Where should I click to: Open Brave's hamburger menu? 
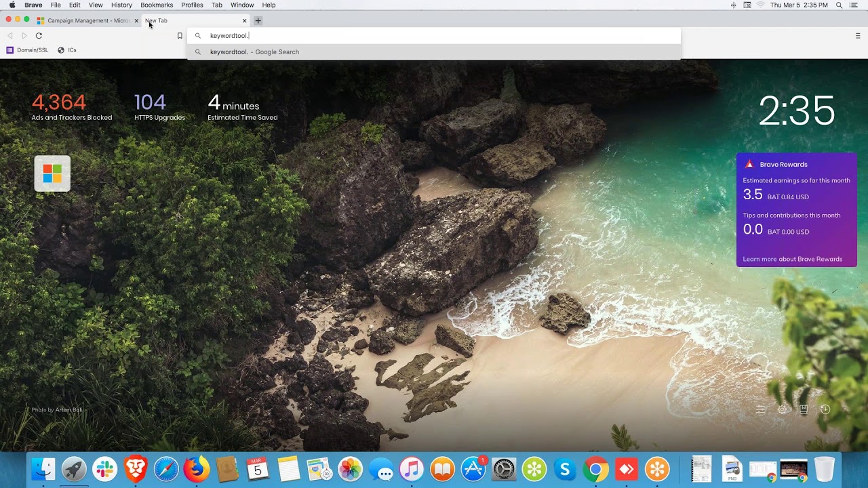coord(858,36)
